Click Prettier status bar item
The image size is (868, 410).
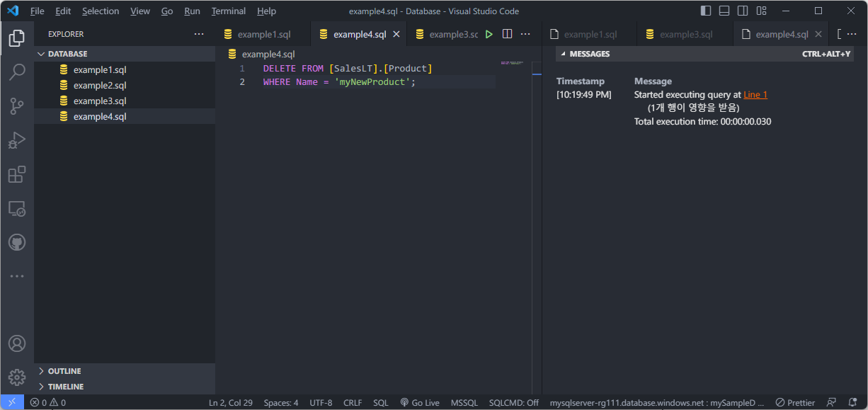point(796,402)
